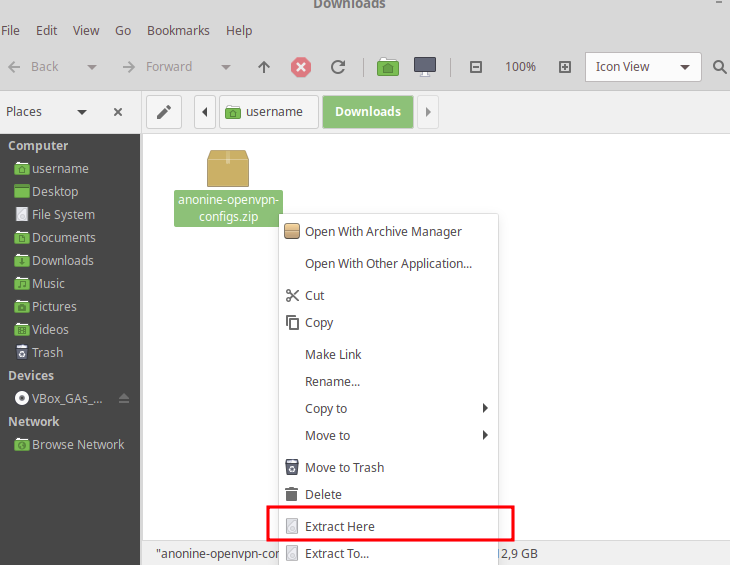Close the Places sidebar
The width and height of the screenshot is (730, 565).
click(x=118, y=112)
